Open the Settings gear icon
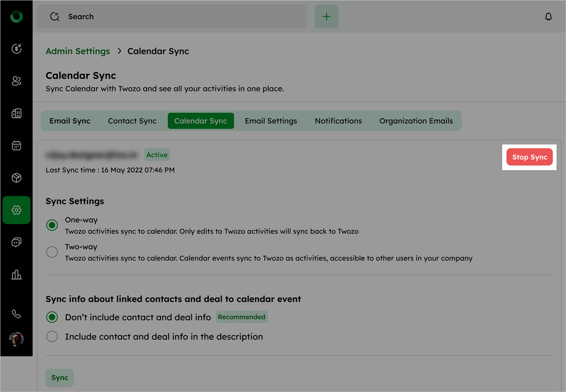The height and width of the screenshot is (392, 566). coord(17,210)
